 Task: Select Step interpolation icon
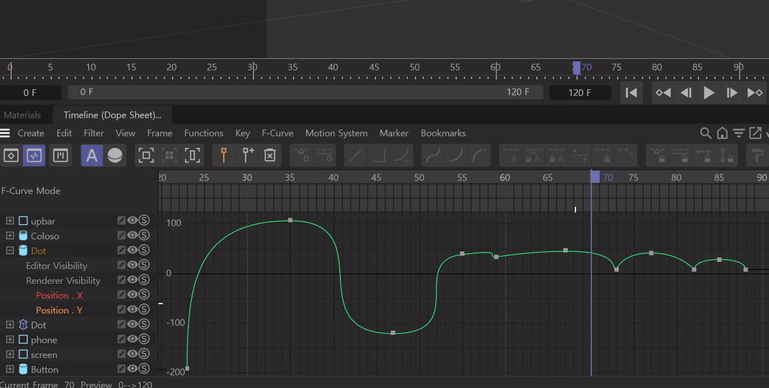(x=378, y=155)
